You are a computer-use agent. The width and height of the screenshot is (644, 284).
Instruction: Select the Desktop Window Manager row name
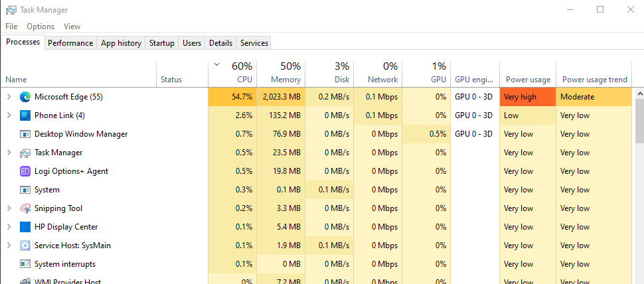[x=81, y=134]
